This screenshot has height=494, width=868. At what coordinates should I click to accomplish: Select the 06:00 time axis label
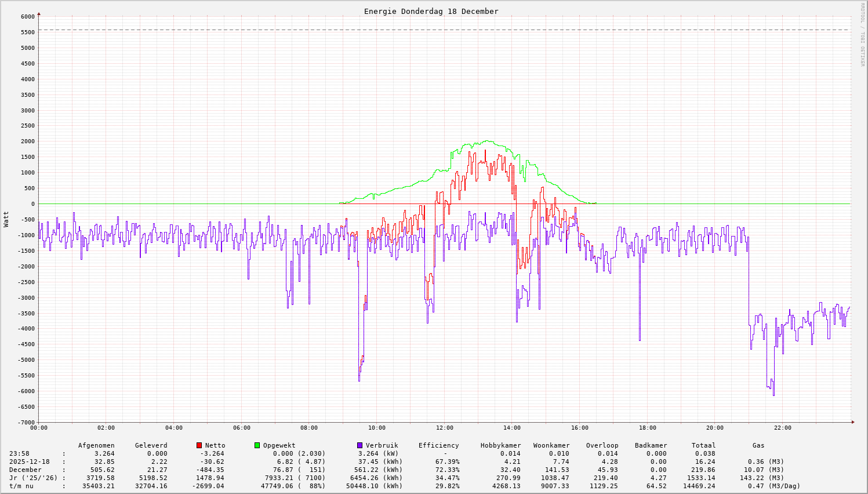tap(241, 428)
